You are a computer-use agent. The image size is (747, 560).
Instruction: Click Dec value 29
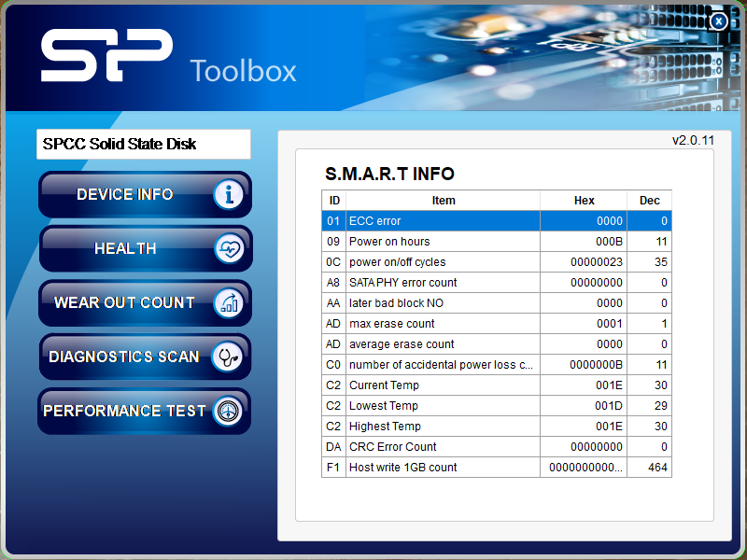point(661,406)
